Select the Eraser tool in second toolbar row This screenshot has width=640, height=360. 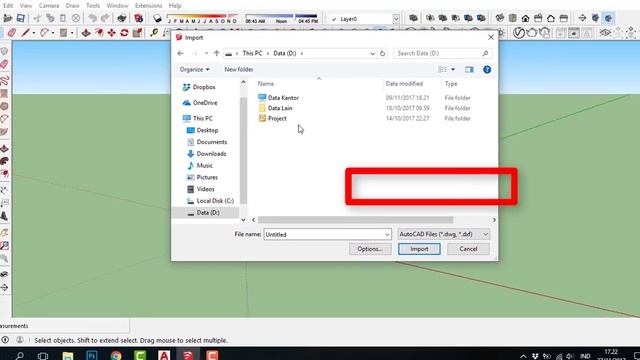click(x=11, y=33)
